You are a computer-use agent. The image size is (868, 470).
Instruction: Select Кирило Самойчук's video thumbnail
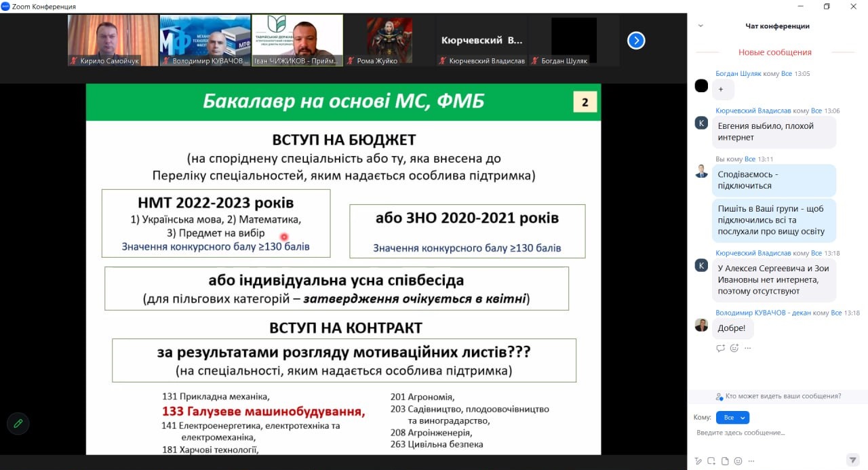click(x=113, y=41)
